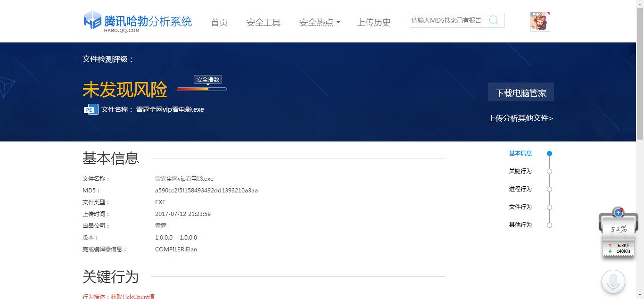Image resolution: width=644 pixels, height=299 pixels.
Task: Click the MD5 hash value text
Action: [x=206, y=191]
